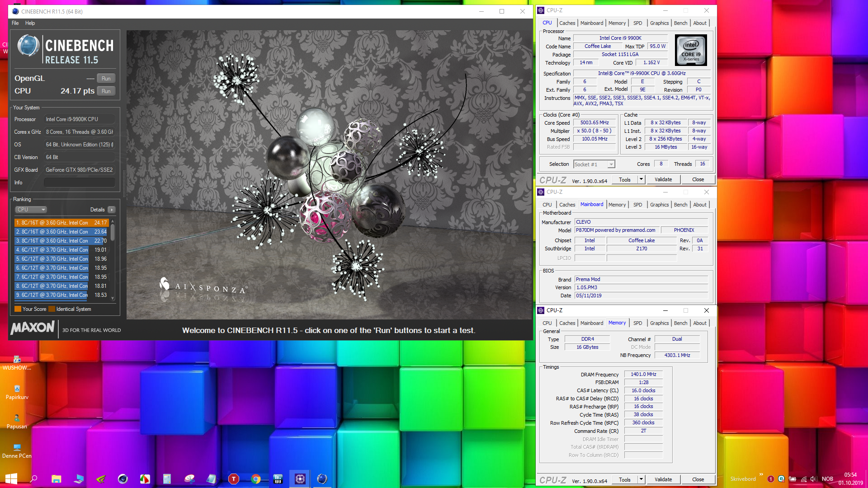Expand the Skrivebord toolbar chevron
Viewport: 868px width, 488px height.
click(x=761, y=474)
